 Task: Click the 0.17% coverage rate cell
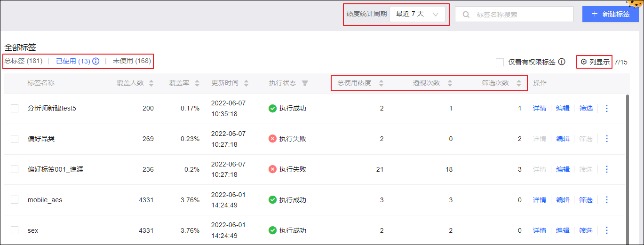(190, 109)
